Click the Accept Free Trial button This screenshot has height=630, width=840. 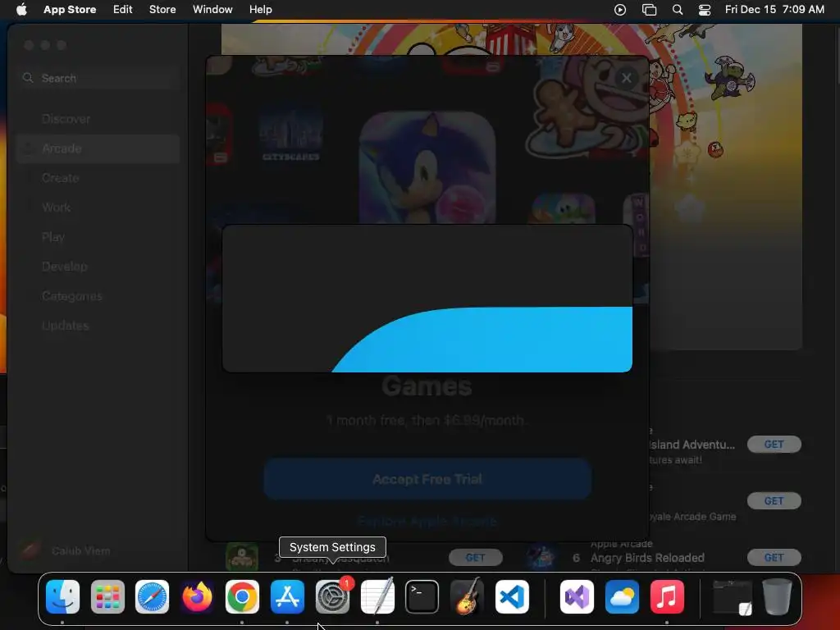(427, 479)
